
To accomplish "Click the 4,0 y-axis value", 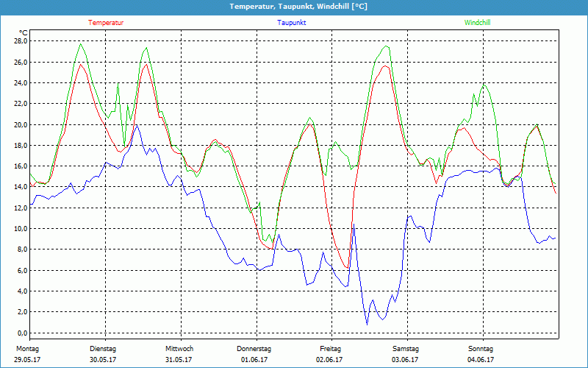I will (x=22, y=291).
